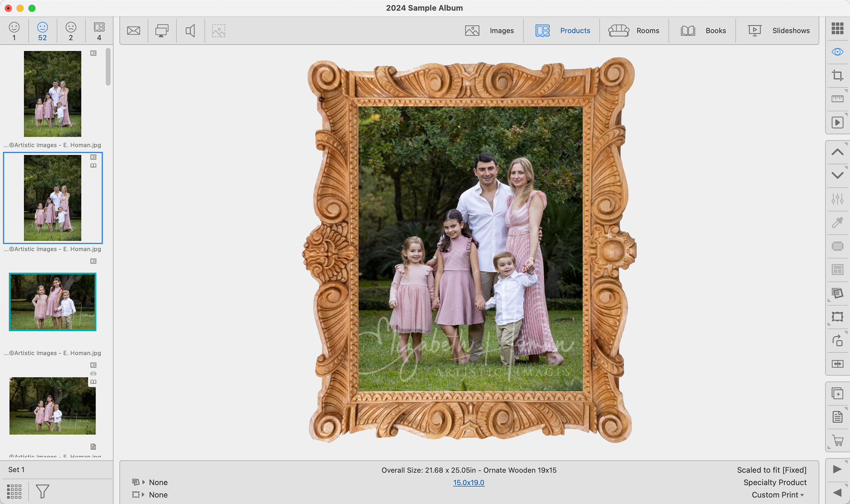This screenshot has width=850, height=504.
Task: Select the eyedropper tool
Action: (837, 223)
